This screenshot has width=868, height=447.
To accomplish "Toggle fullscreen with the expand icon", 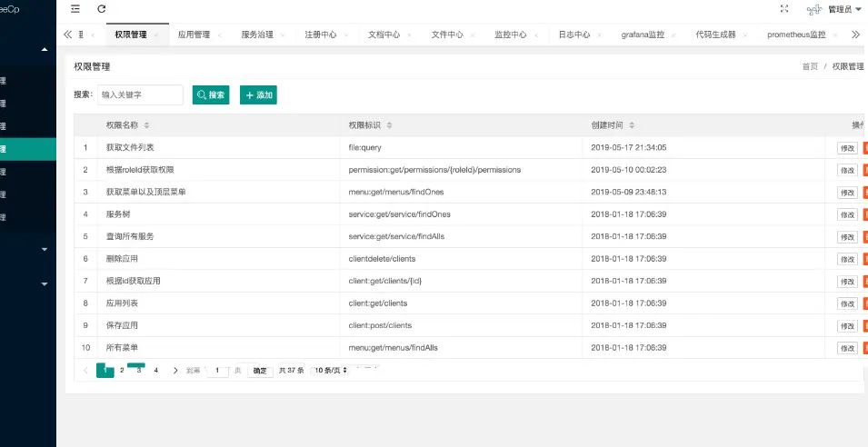I will (x=783, y=9).
